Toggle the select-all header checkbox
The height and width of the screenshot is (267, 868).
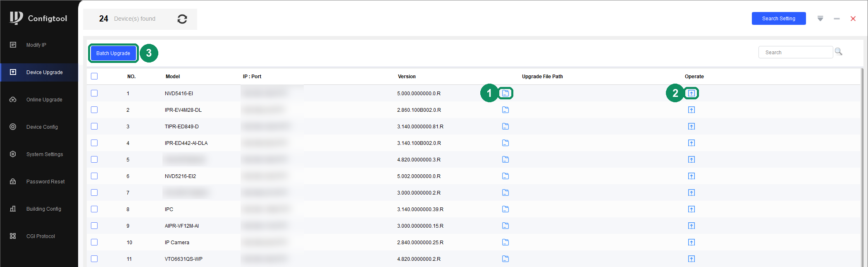click(x=94, y=76)
